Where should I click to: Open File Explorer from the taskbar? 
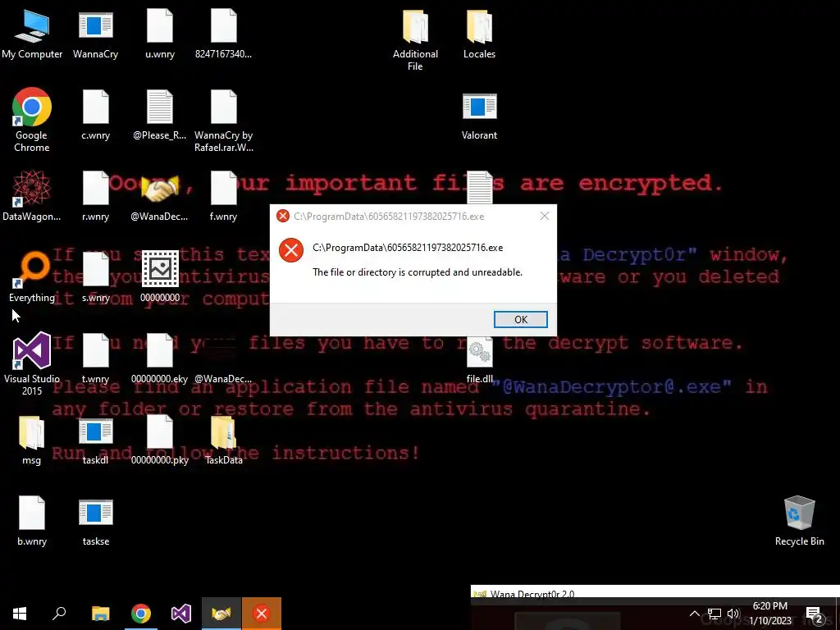(100, 614)
